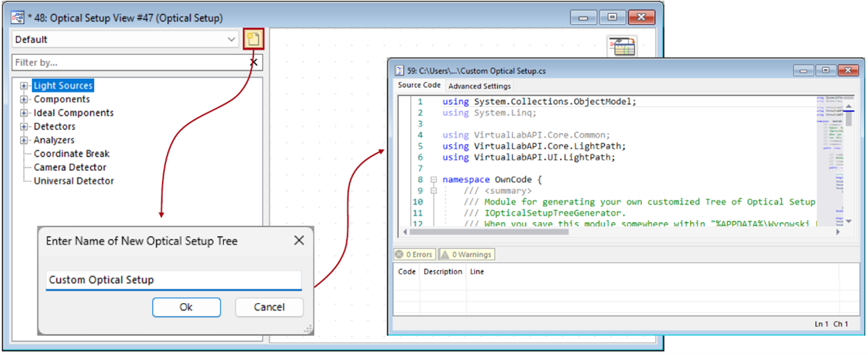Expand the Analyzers tree node
Screen dimensions: 868x355
click(24, 140)
